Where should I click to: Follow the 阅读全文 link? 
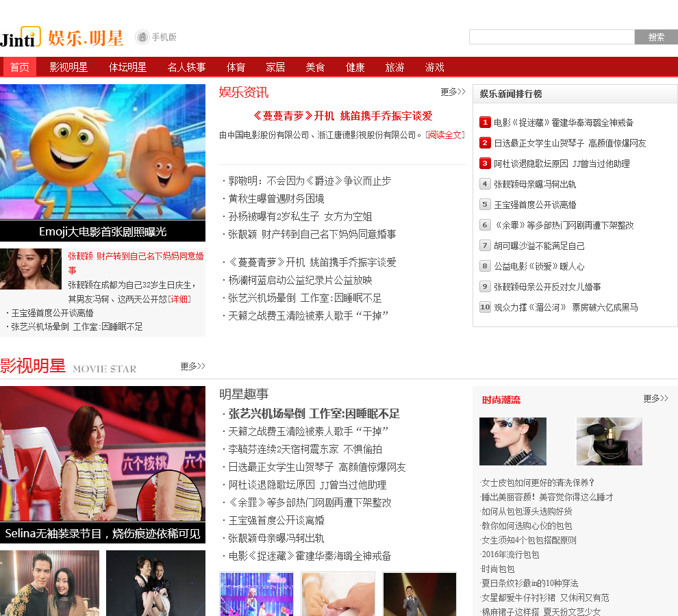pos(445,135)
